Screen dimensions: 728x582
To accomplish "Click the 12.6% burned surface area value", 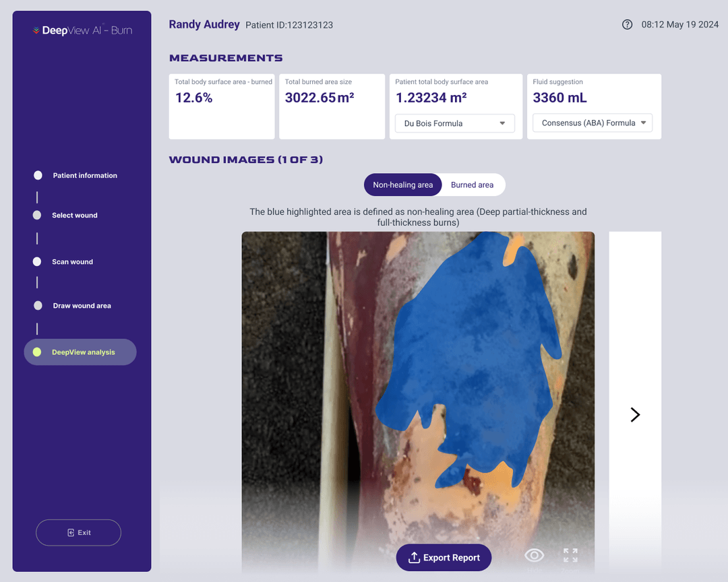I will [193, 98].
